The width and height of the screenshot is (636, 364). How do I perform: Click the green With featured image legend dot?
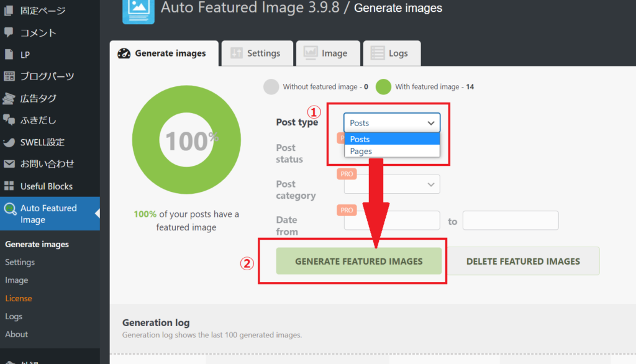pyautogui.click(x=383, y=87)
